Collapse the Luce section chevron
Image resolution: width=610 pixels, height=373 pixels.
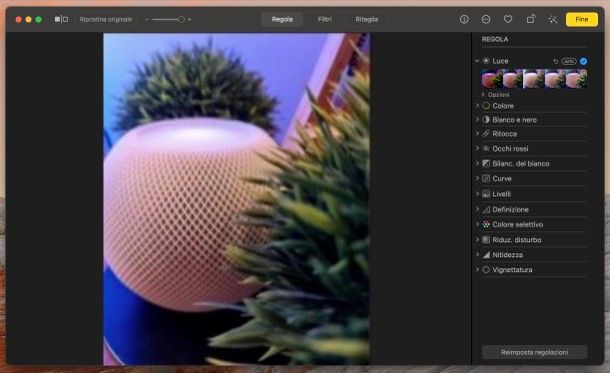[477, 61]
